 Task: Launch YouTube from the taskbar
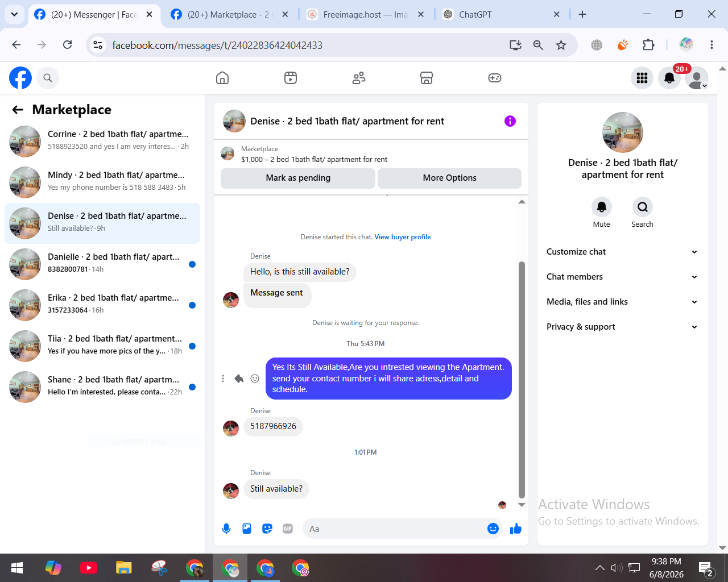88,568
